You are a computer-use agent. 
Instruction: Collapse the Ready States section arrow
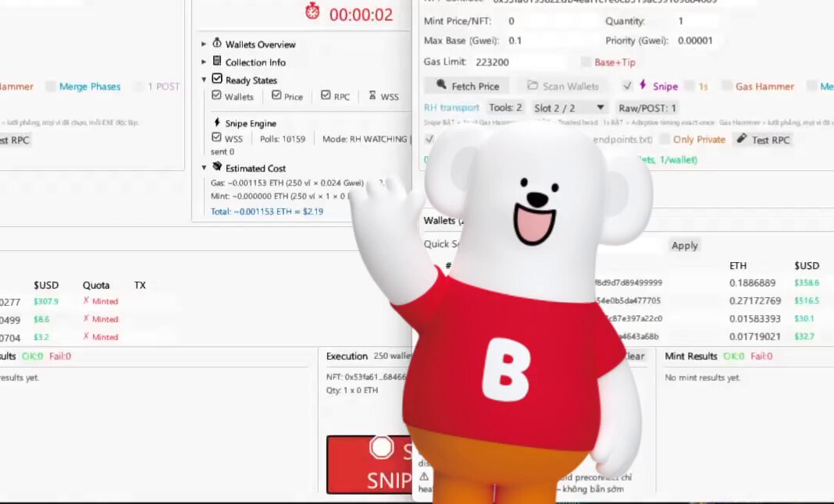204,80
